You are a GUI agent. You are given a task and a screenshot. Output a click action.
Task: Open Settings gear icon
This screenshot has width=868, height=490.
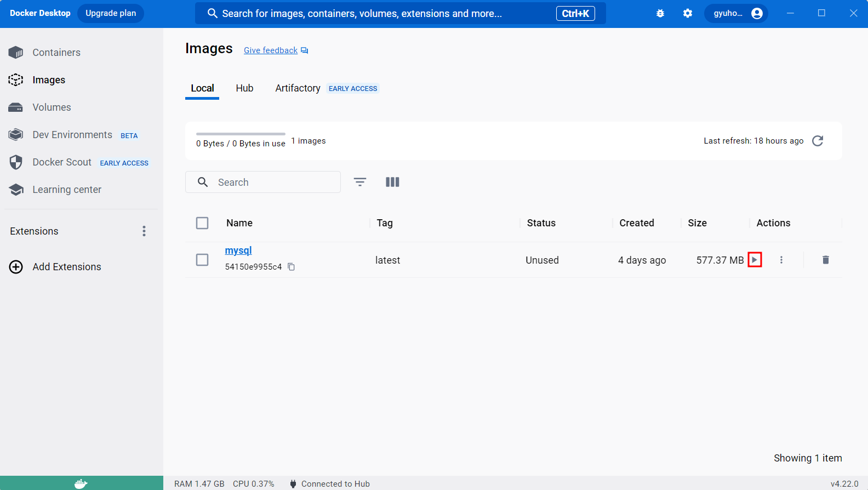pyautogui.click(x=688, y=13)
